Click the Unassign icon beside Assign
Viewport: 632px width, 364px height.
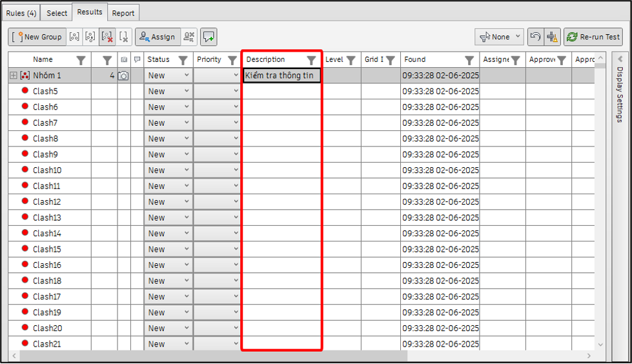189,37
